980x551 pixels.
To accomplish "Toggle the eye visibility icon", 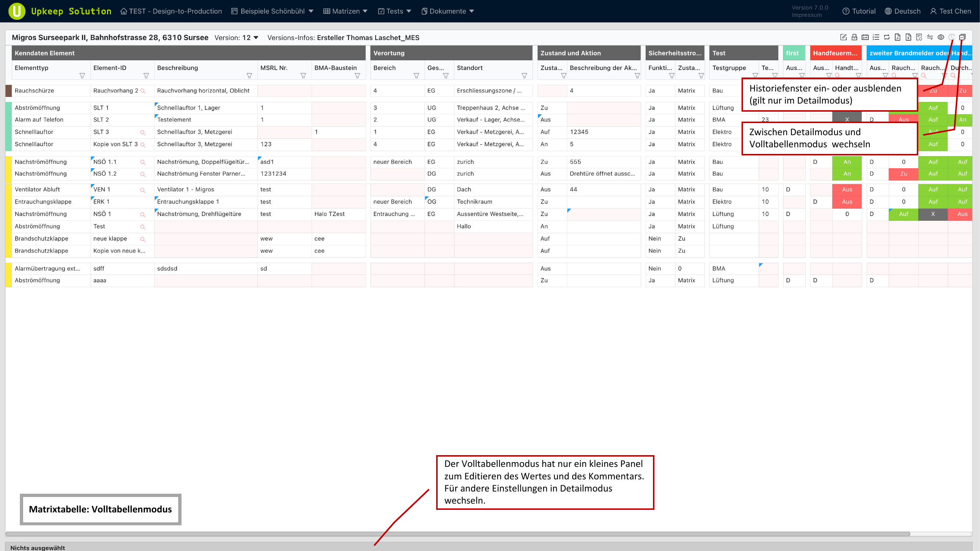I will coord(941,37).
